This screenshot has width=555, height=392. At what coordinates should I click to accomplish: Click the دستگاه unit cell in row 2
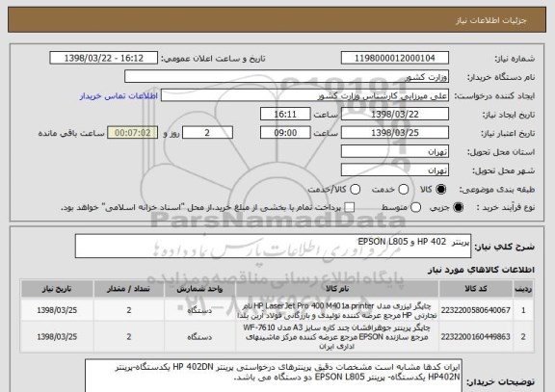[199, 337]
